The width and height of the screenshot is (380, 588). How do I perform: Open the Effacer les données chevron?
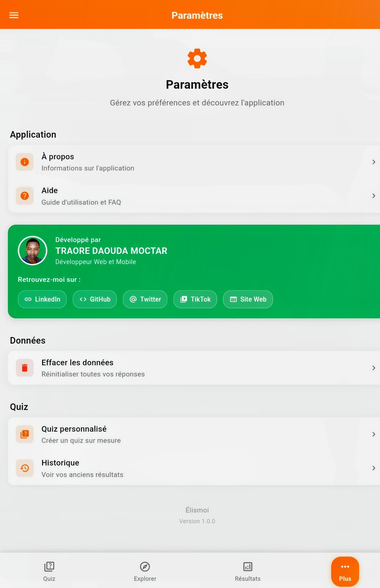point(373,368)
